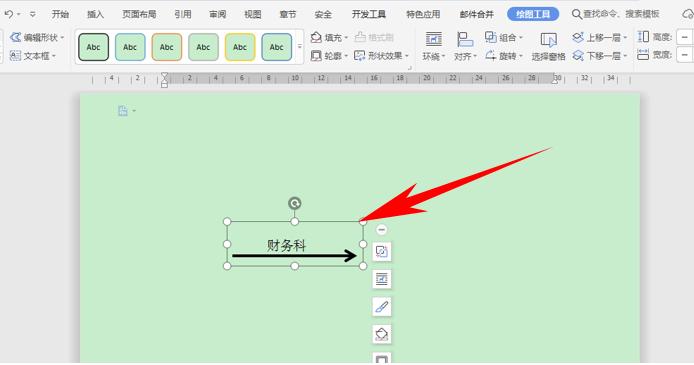Open the 旋转 rotate menu

tap(504, 56)
